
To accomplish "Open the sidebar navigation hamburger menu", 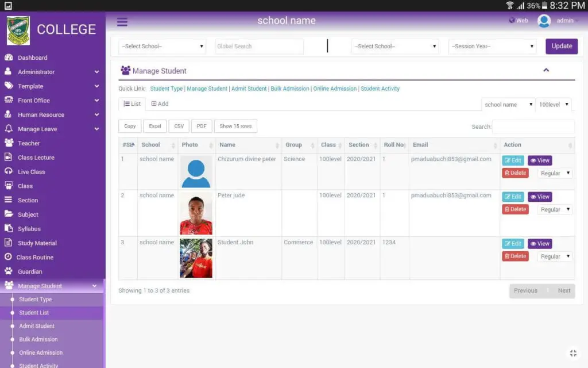I will tap(121, 22).
